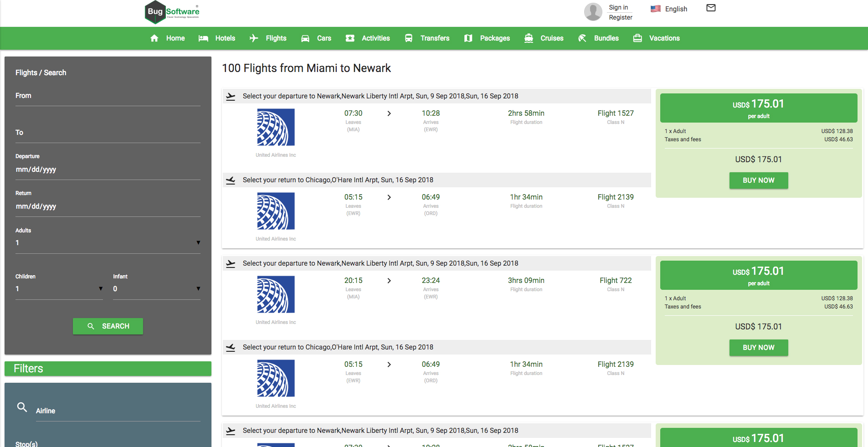Click the Filters header bar
This screenshot has height=447, width=868.
108,369
